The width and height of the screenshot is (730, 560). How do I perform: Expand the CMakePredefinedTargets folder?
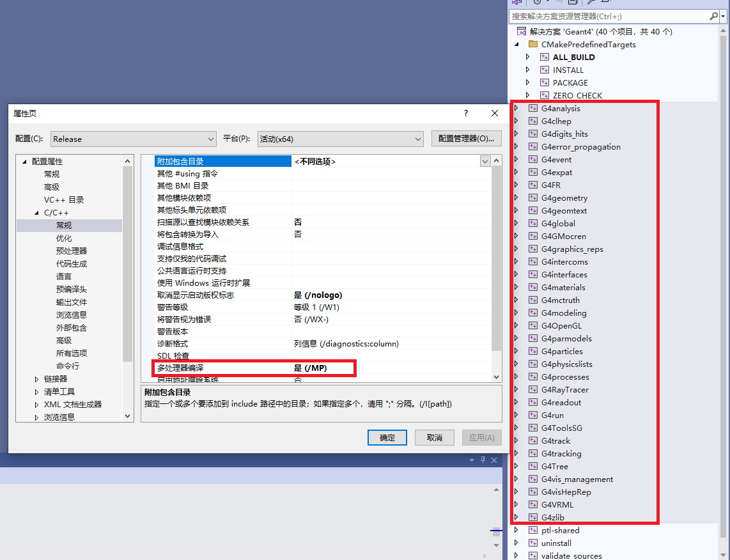(x=516, y=44)
